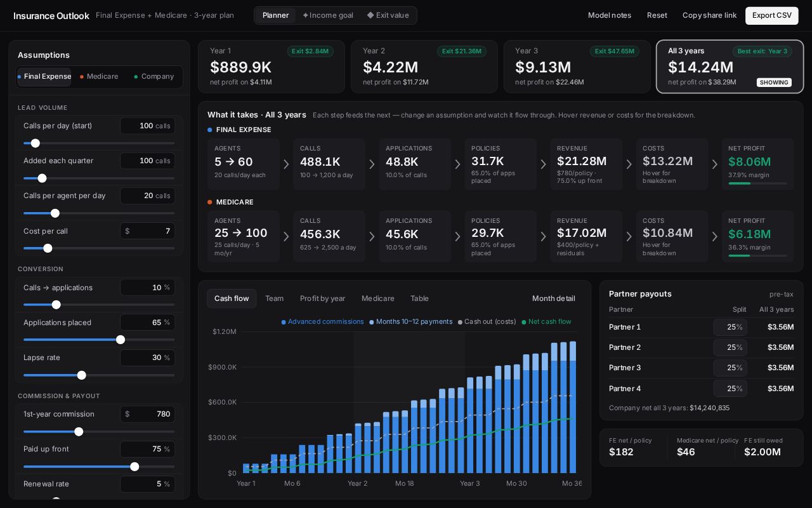Click the Paid up front slider handle

click(134, 467)
